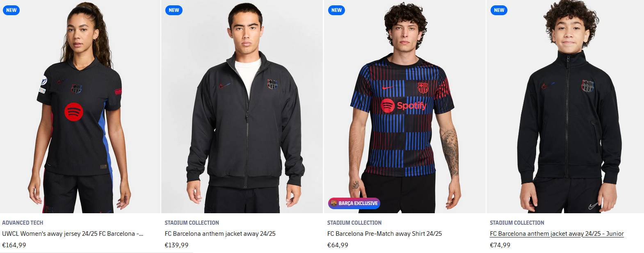The height and width of the screenshot is (253, 644).
Task: Click Stadium Collection label above the Pre-Match shirt
Action: 354,223
